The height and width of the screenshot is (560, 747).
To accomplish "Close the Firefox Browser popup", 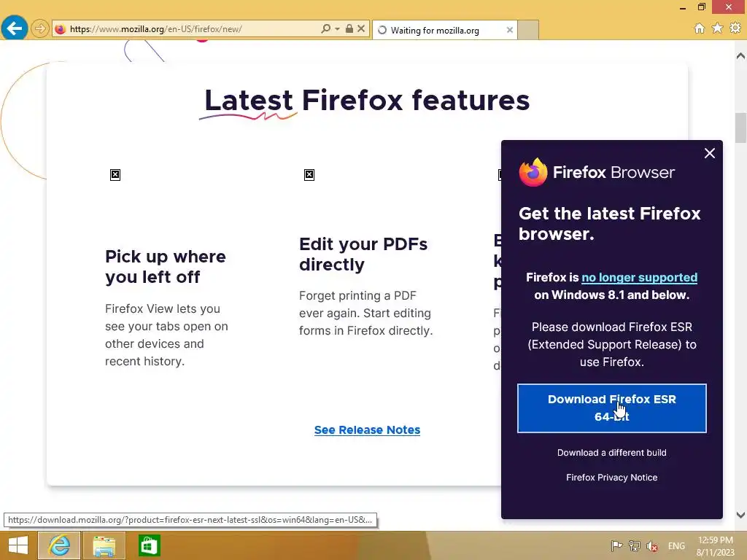I will coord(709,153).
